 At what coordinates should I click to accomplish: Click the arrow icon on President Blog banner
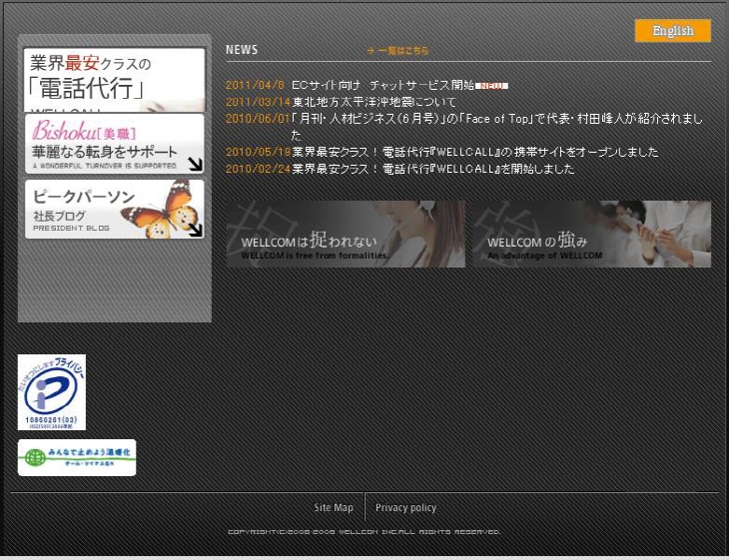point(195,229)
